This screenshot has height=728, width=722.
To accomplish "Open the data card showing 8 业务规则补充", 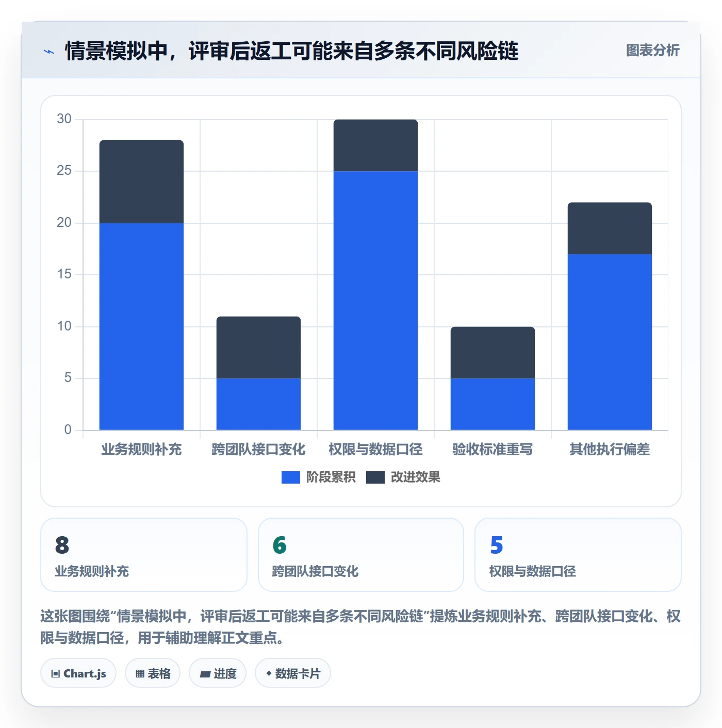I will coord(144,555).
